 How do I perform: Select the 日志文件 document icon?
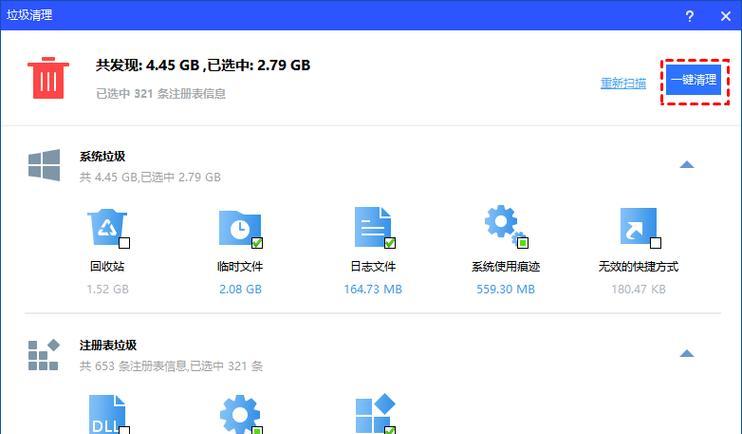point(373,227)
